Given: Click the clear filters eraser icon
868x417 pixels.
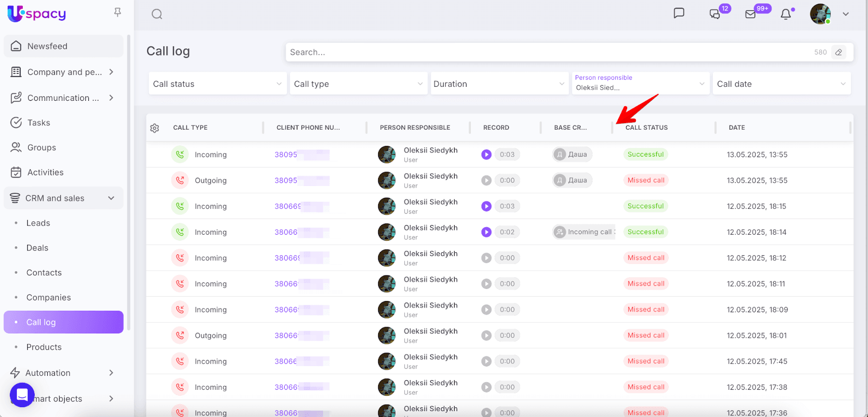Looking at the screenshot, I should pos(839,53).
